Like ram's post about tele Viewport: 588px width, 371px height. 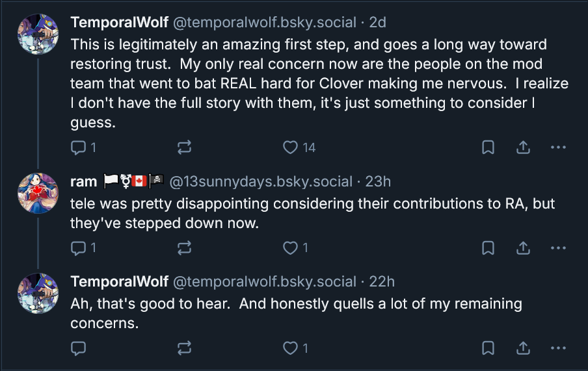tap(291, 248)
